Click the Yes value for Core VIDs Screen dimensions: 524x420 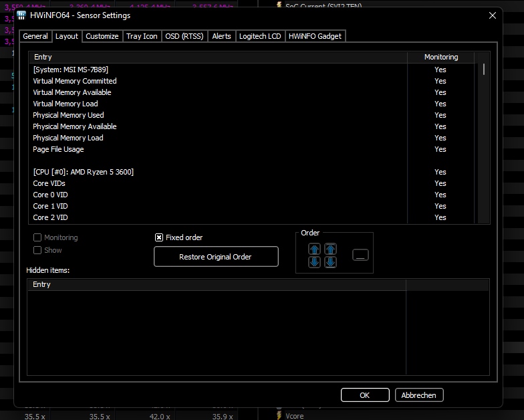440,183
